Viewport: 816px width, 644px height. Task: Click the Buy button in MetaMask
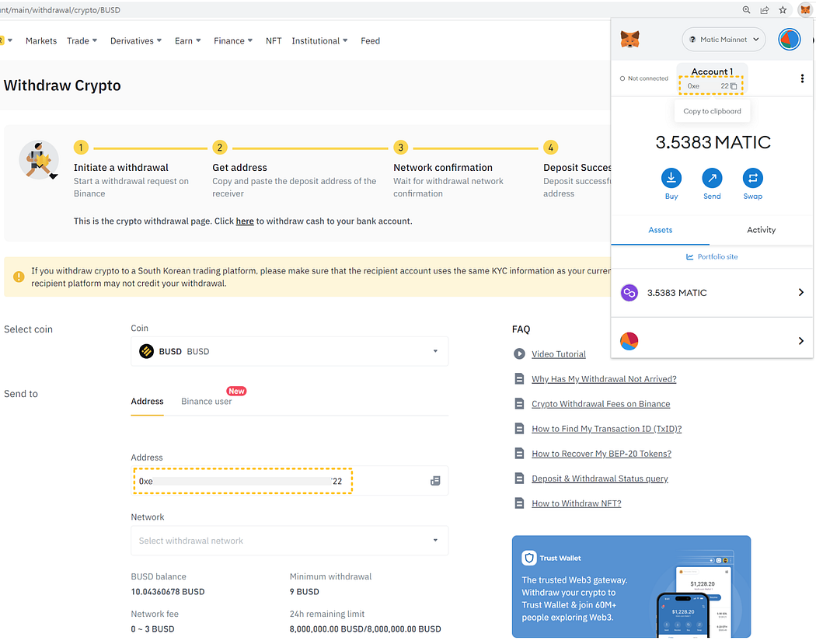coord(671,179)
